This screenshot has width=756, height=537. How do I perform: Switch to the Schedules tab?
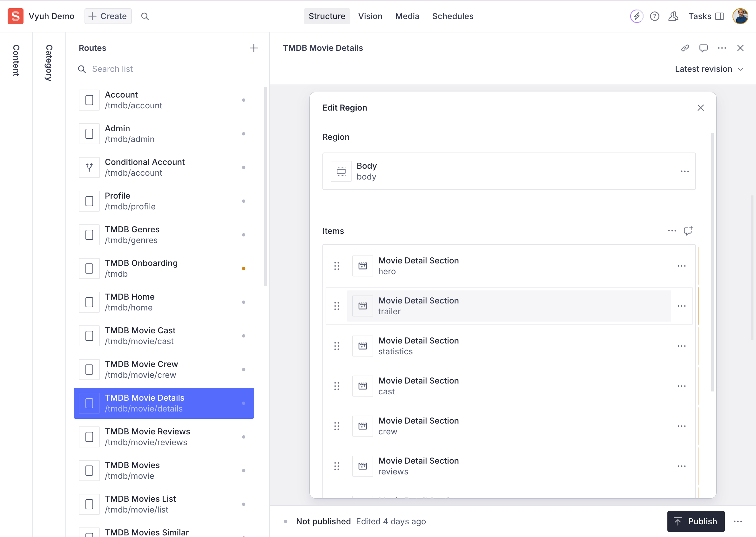click(452, 16)
